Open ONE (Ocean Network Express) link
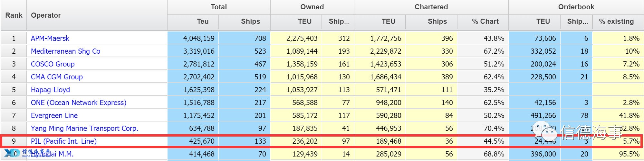Image resolution: width=644 pixels, height=161 pixels. [79, 103]
